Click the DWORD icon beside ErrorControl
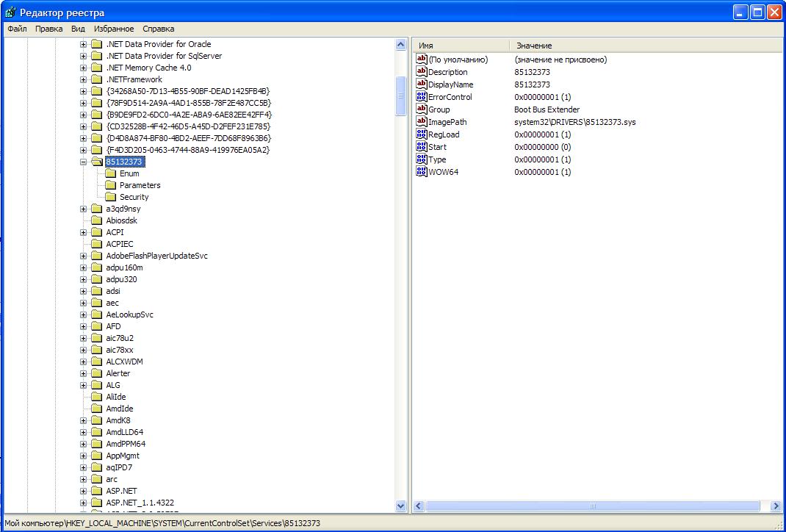786x532 pixels. [422, 97]
